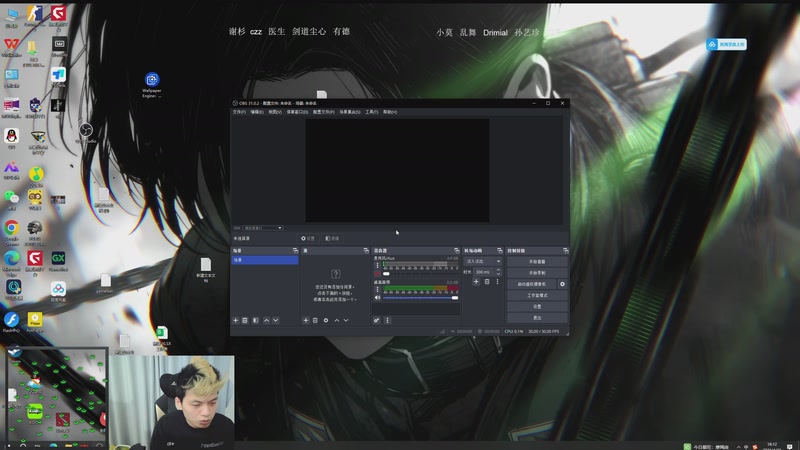Open source properties gear in Sources panel
This screenshot has width=800, height=450.
tap(326, 320)
